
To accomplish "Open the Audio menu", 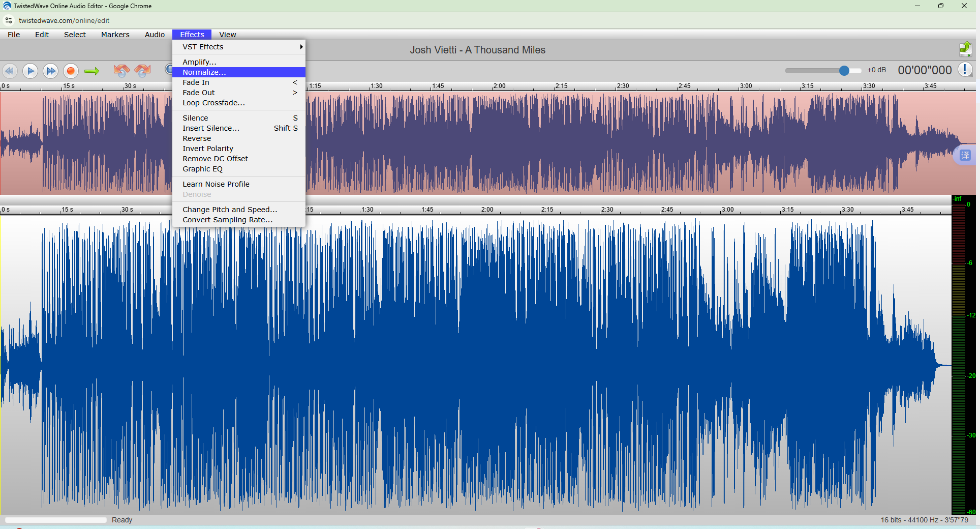I will (x=155, y=35).
